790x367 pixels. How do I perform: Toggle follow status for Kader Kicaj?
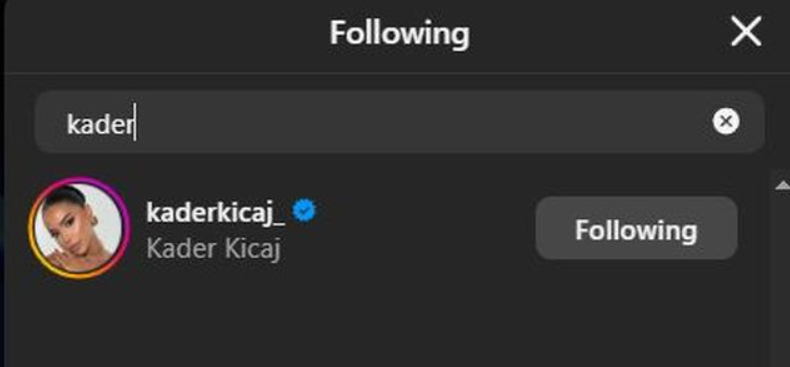click(636, 228)
